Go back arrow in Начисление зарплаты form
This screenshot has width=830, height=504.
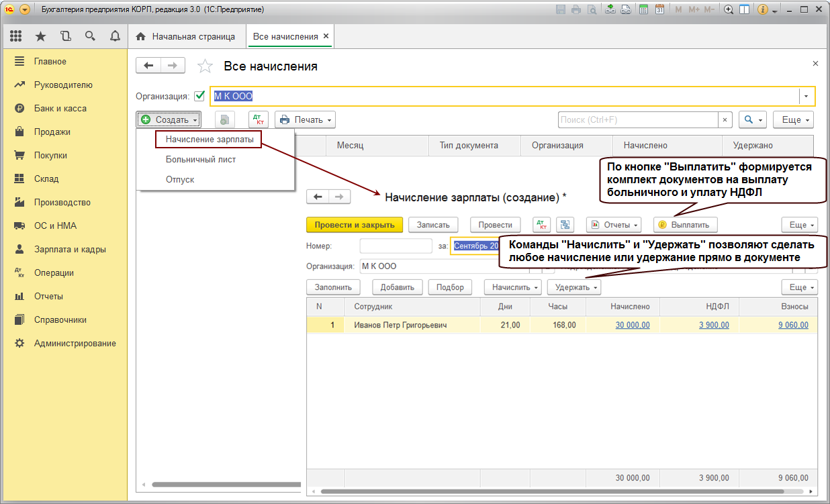(x=318, y=197)
